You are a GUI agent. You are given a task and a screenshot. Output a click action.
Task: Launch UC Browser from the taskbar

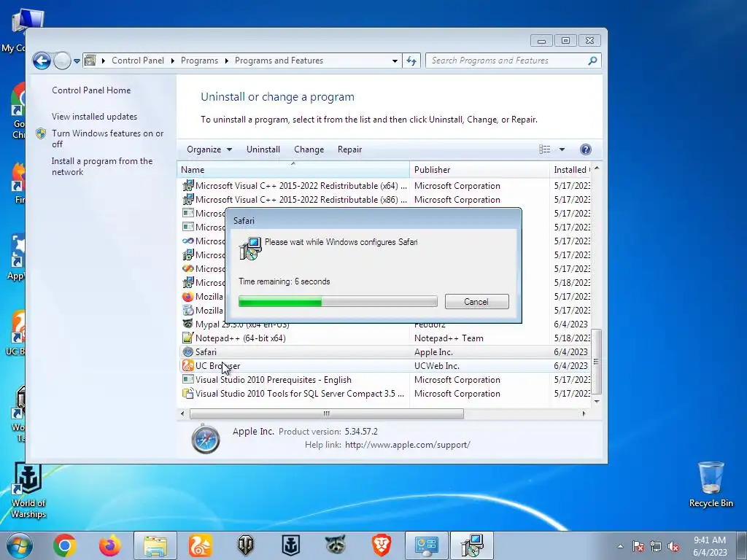pyautogui.click(x=200, y=545)
